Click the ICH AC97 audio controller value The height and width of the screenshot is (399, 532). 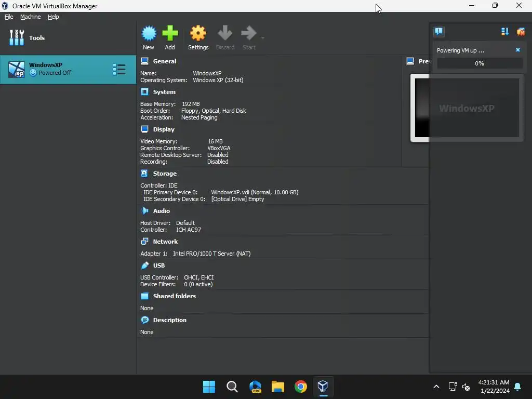(x=189, y=230)
